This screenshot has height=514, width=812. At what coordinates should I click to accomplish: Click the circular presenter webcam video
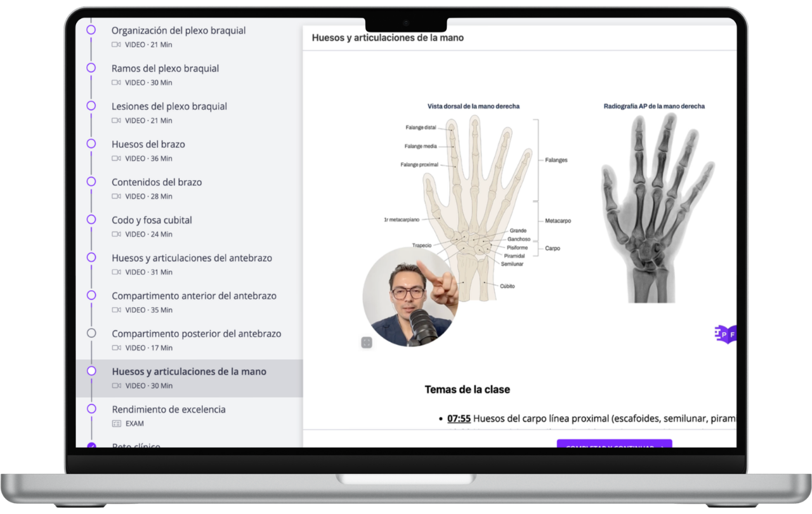(x=409, y=297)
